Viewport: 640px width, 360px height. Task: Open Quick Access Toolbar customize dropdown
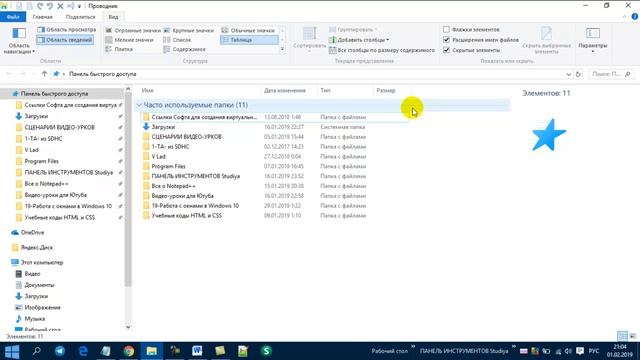79,6
